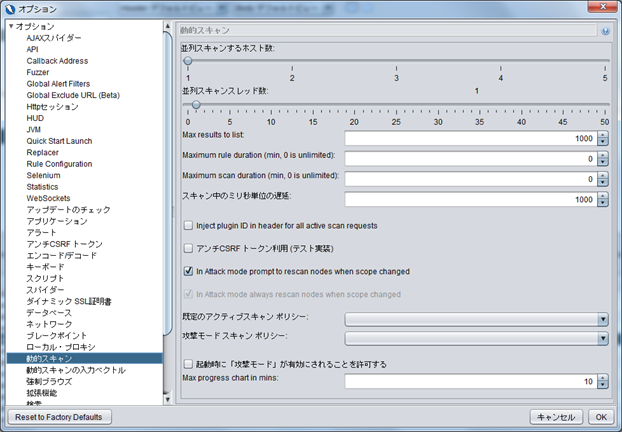This screenshot has height=432, width=622.
Task: Open Rule Configuration options
Action: [x=59, y=164]
